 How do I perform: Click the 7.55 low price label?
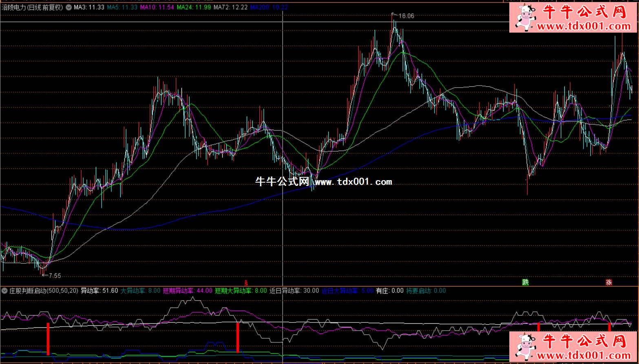click(55, 276)
